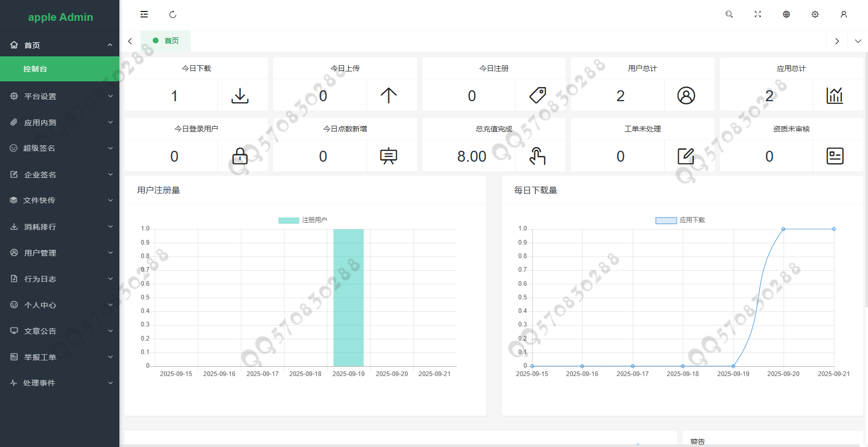Click the globe language icon
868x447 pixels.
786,15
